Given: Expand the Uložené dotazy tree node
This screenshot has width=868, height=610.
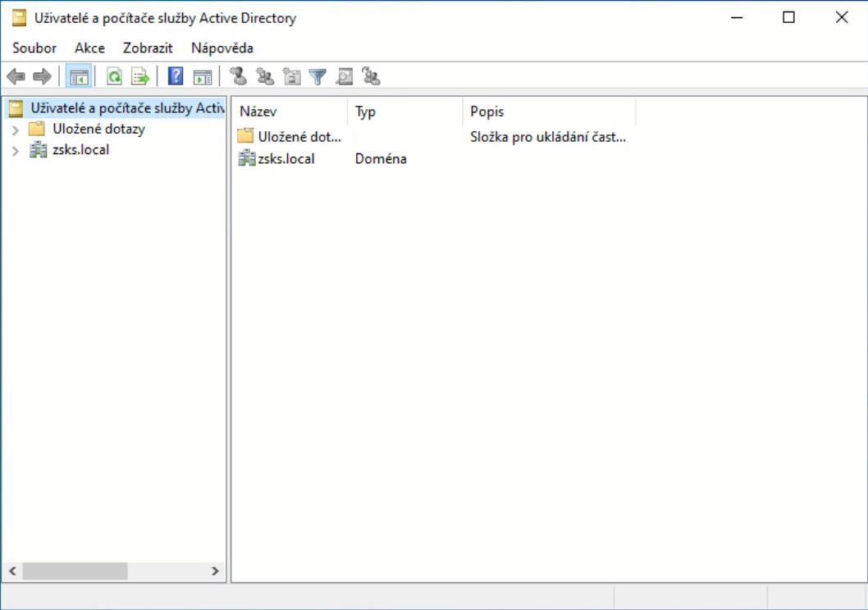Looking at the screenshot, I should (x=16, y=130).
